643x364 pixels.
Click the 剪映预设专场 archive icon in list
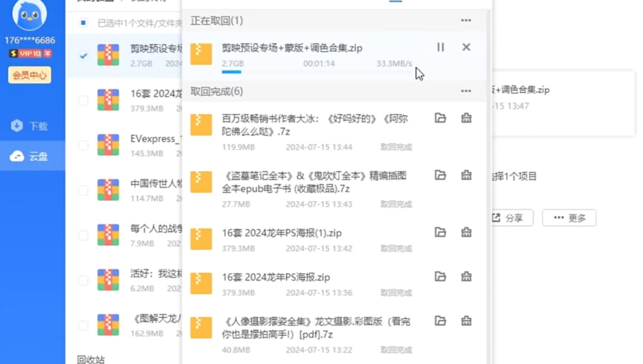pyautogui.click(x=108, y=55)
